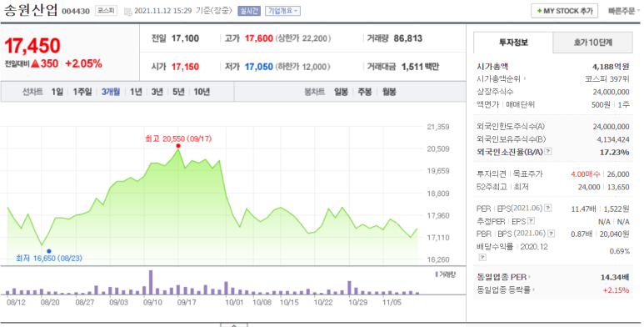Image resolution: width=644 pixels, height=327 pixels.
Task: Click help icon next to PBR BPS(2021.06)
Action: point(552,234)
